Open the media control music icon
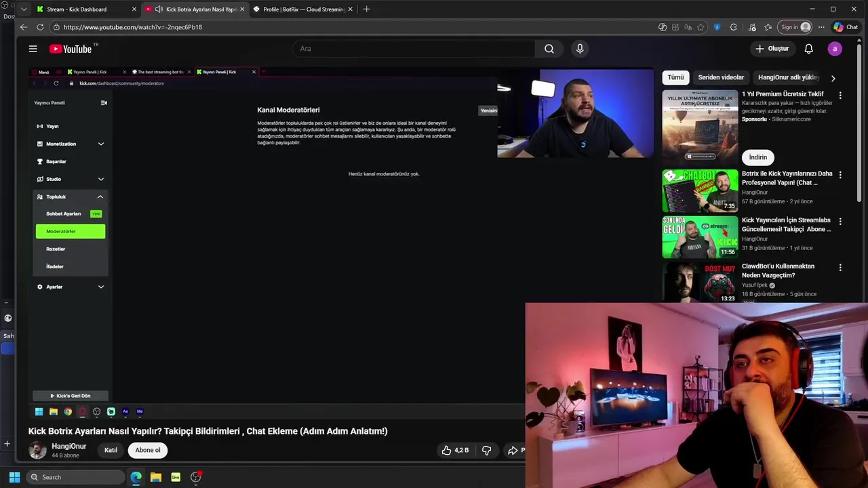 tap(752, 27)
